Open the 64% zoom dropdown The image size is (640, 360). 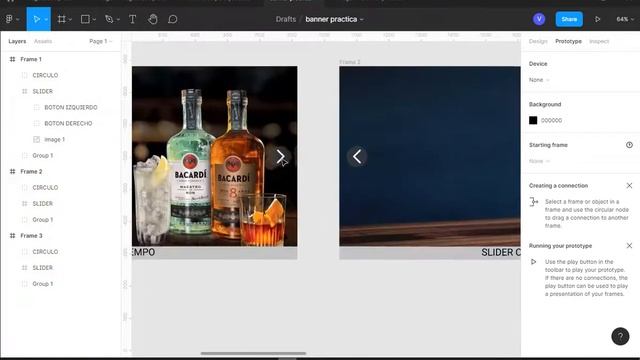point(625,19)
